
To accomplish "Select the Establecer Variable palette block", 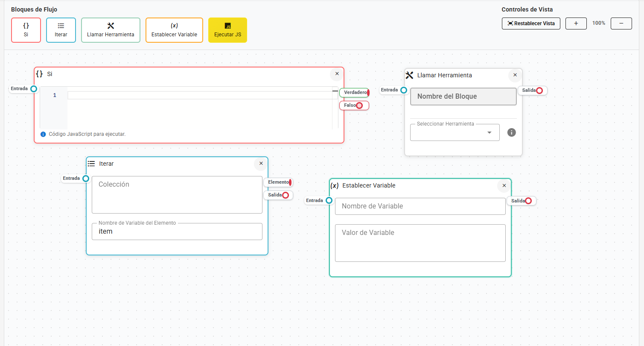I will 174,30.
